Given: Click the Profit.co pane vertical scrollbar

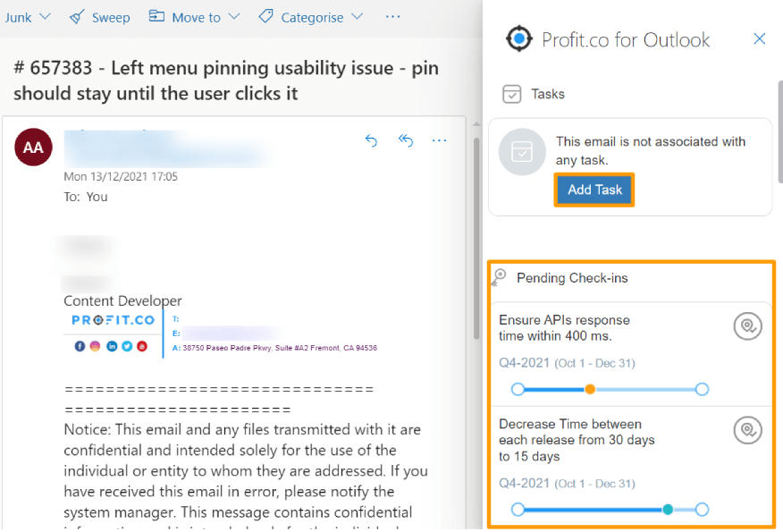Looking at the screenshot, I should 780,132.
